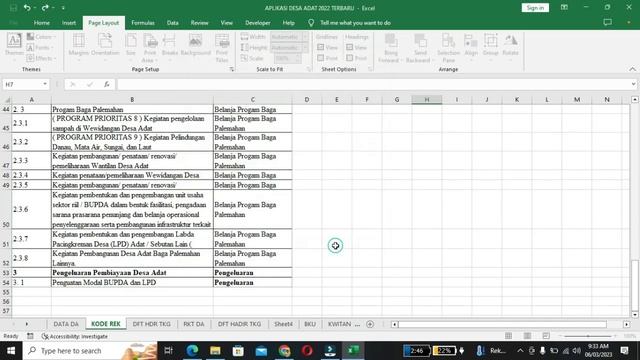Click the vertical scrollbar down arrow
This screenshot has width=640, height=360.
(635, 314)
